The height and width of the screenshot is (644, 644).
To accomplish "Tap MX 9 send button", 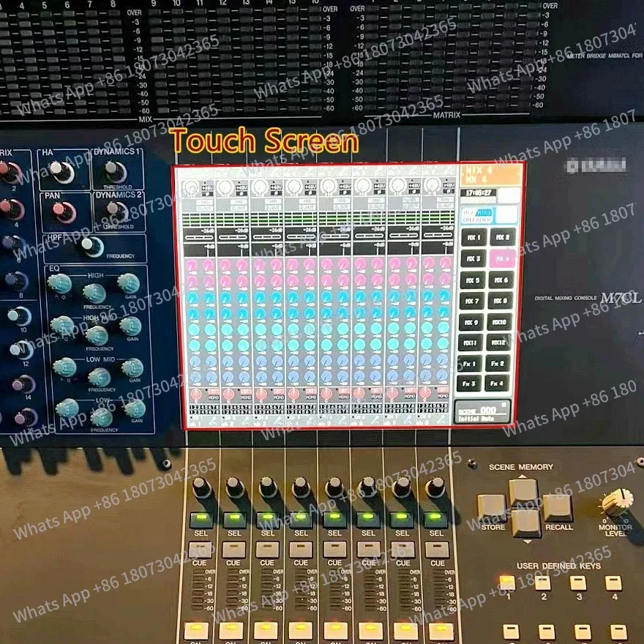I will click(471, 322).
